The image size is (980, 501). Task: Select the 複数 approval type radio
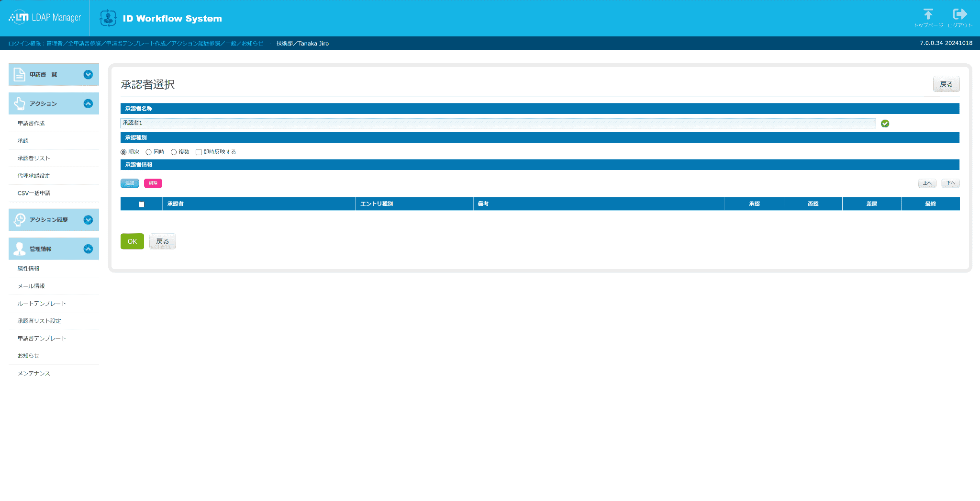point(174,152)
